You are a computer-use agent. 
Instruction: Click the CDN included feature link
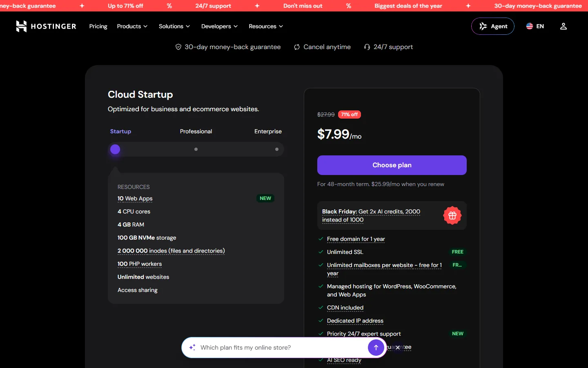(345, 308)
